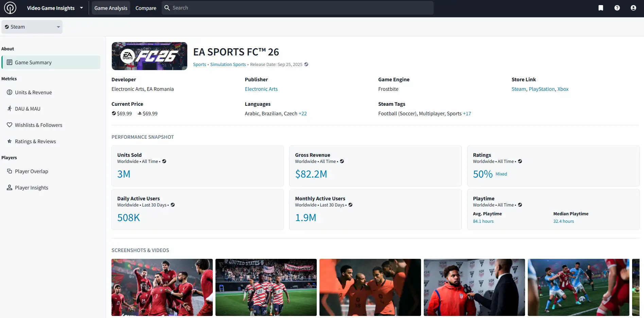
Task: Open Game Summary in the sidebar
Action: pos(51,62)
